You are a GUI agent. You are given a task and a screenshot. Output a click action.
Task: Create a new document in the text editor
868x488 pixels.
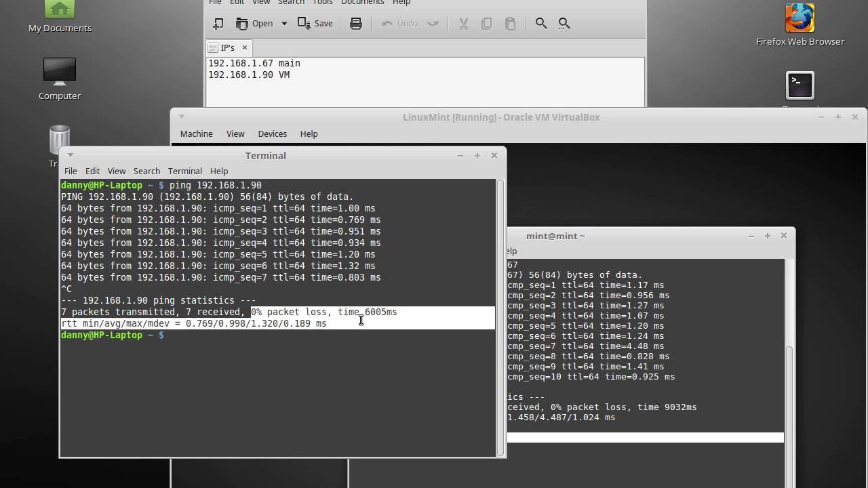coord(218,23)
